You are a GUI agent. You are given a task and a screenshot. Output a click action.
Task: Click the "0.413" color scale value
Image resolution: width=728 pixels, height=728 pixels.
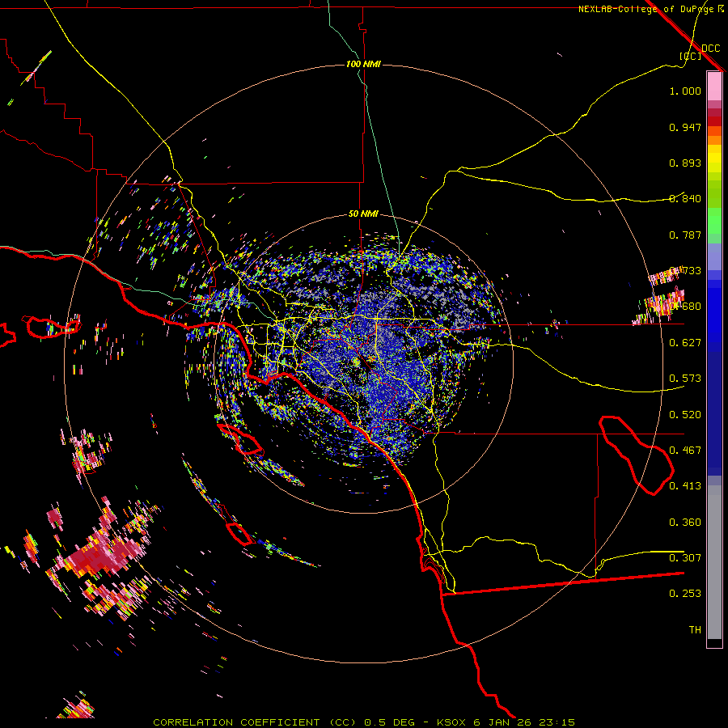685,486
